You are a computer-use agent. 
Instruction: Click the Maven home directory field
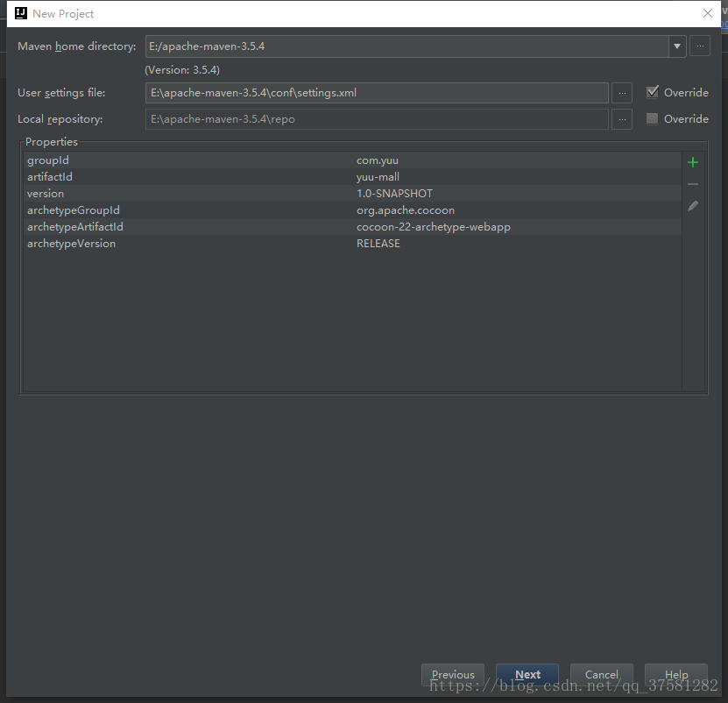coord(407,46)
